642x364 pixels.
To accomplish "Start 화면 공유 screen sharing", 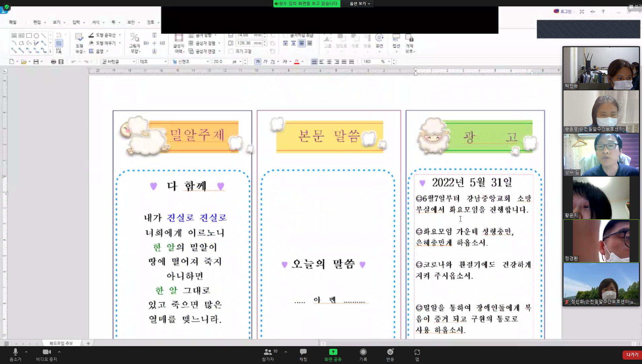I will click(333, 355).
